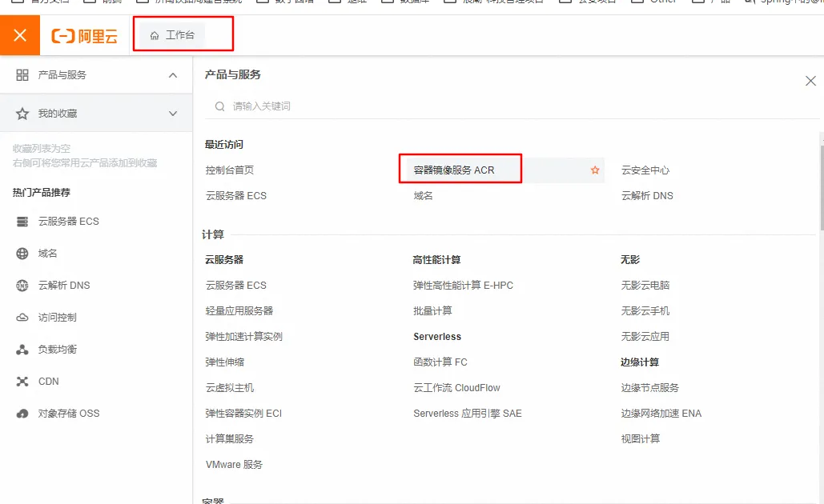
Task: Click the 负载均衡 sidebar icon
Action: click(x=22, y=350)
